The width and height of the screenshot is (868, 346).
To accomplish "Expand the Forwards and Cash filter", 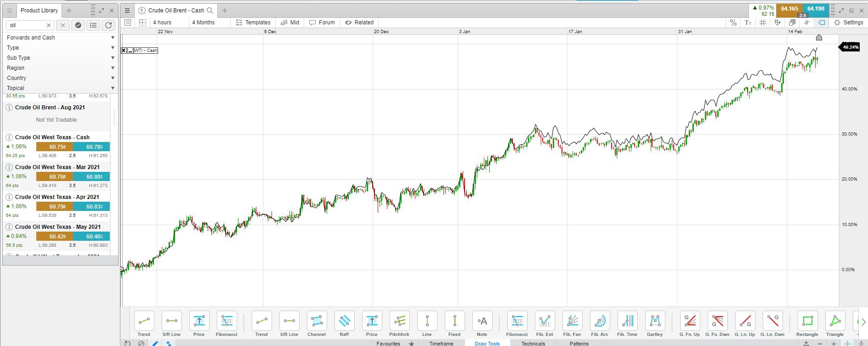I will coord(60,38).
